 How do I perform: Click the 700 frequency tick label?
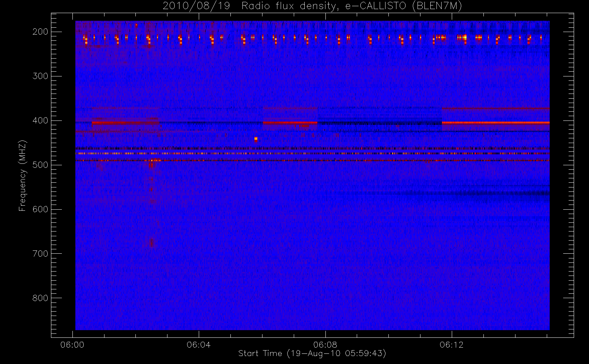click(40, 254)
